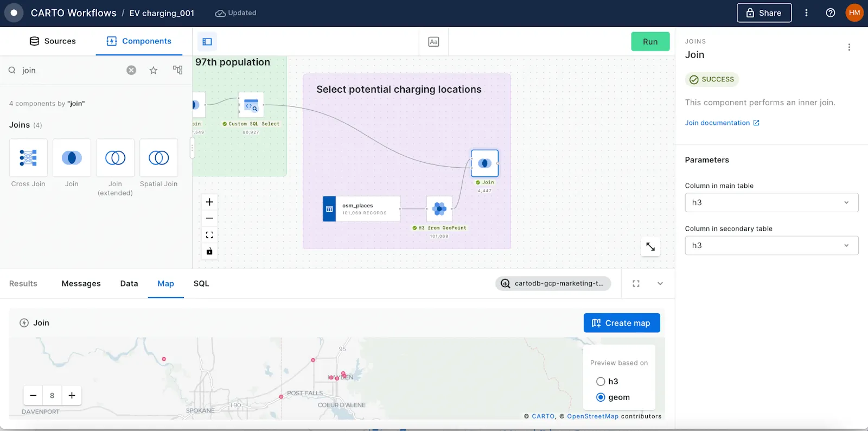Screen dimensions: 868x431
Task: Open Column in secondary table dropdown
Action: (771, 245)
